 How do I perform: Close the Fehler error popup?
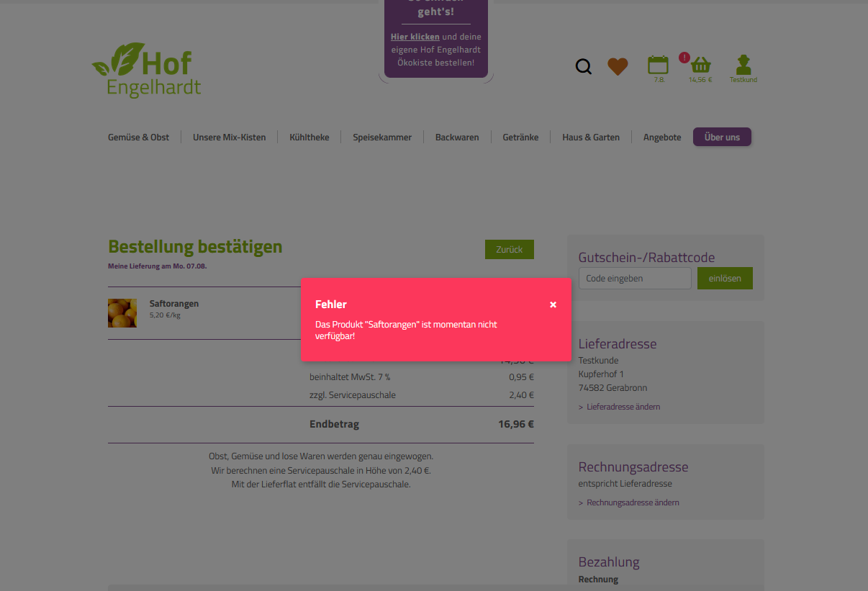[553, 304]
